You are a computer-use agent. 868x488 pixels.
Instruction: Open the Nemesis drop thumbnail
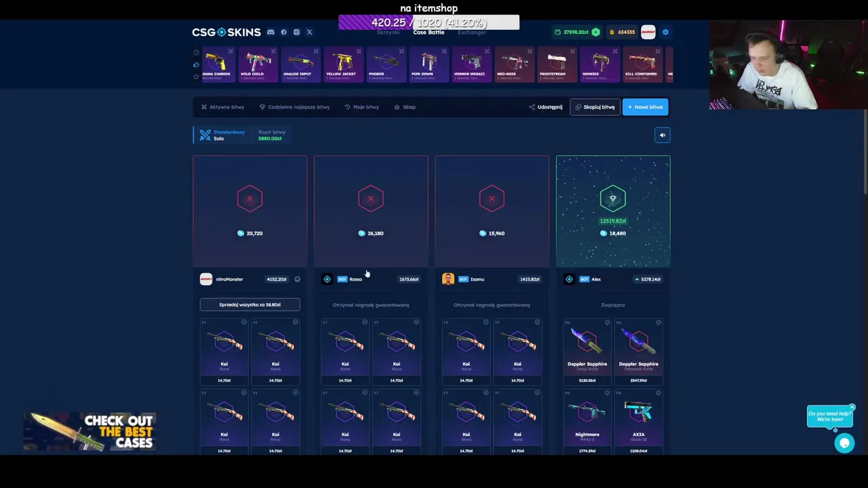[599, 65]
